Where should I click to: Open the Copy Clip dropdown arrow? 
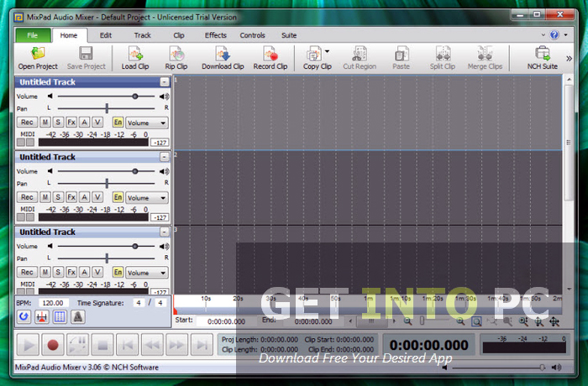(x=327, y=51)
